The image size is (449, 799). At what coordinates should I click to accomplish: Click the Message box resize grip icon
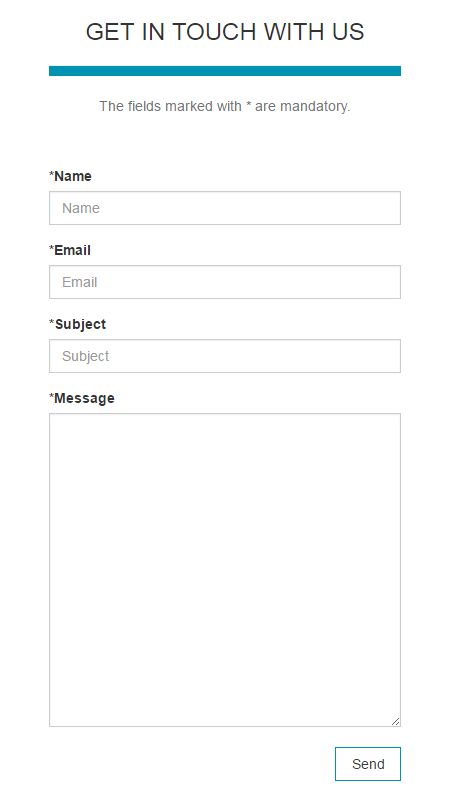click(395, 721)
